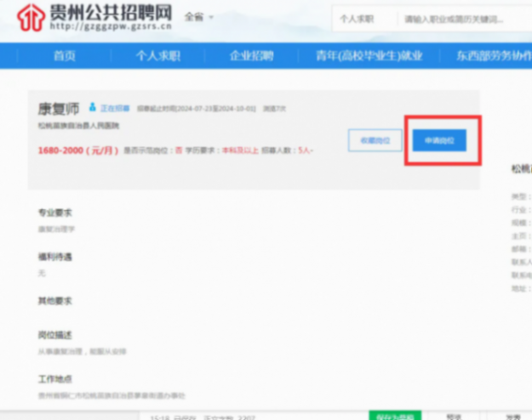
Task: Go to the 首页 navigation tab
Action: click(x=65, y=56)
